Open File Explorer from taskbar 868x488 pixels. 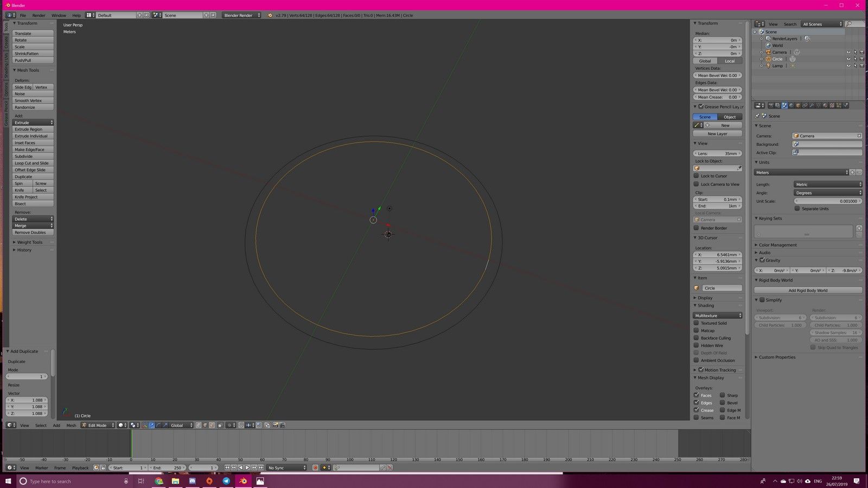176,481
